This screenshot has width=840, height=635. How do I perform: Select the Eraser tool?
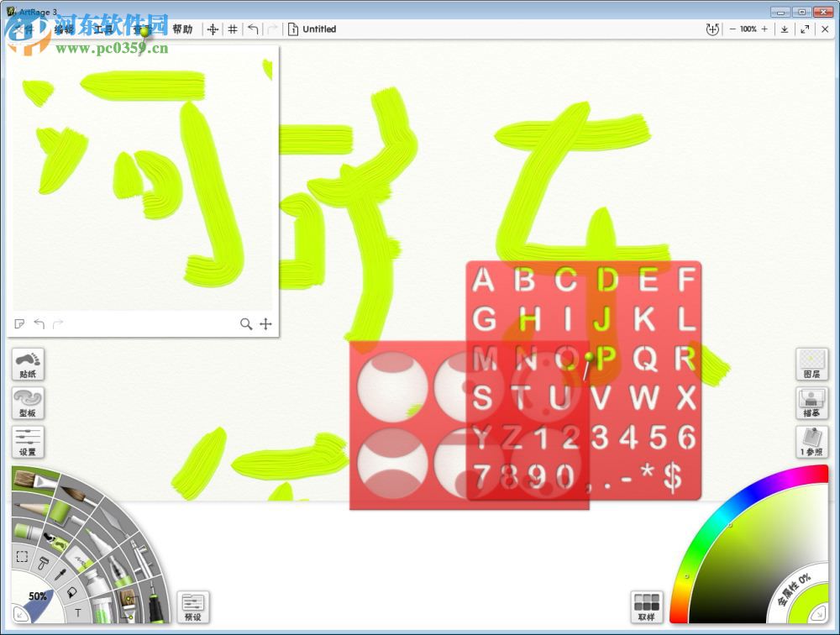click(x=25, y=531)
